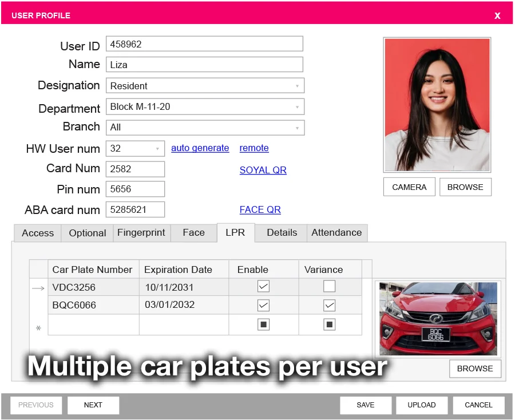Open the Department dropdown showing Block M-11-20
Screen dimensions: 515x420
[x=205, y=107]
